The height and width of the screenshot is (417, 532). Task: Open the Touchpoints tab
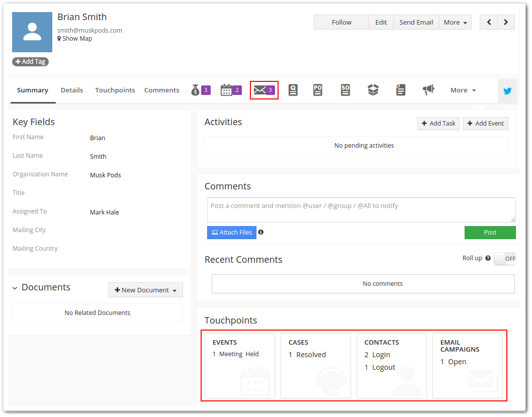115,90
